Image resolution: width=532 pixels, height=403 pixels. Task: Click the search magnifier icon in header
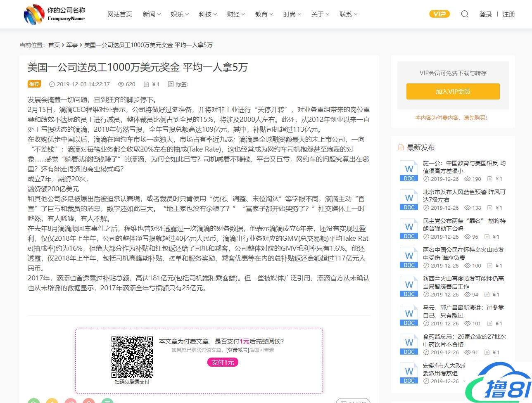pyautogui.click(x=465, y=14)
